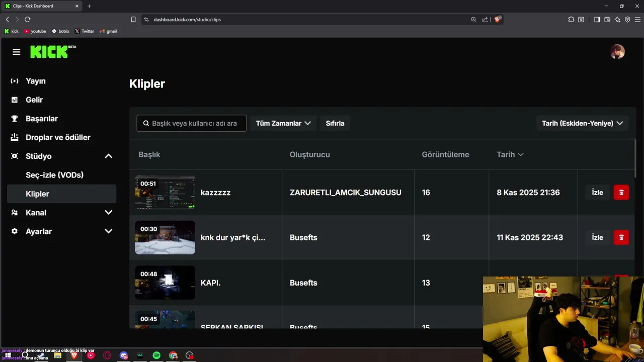Open the KAPI. clip thumbnail
The width and height of the screenshot is (644, 362).
pyautogui.click(x=165, y=283)
